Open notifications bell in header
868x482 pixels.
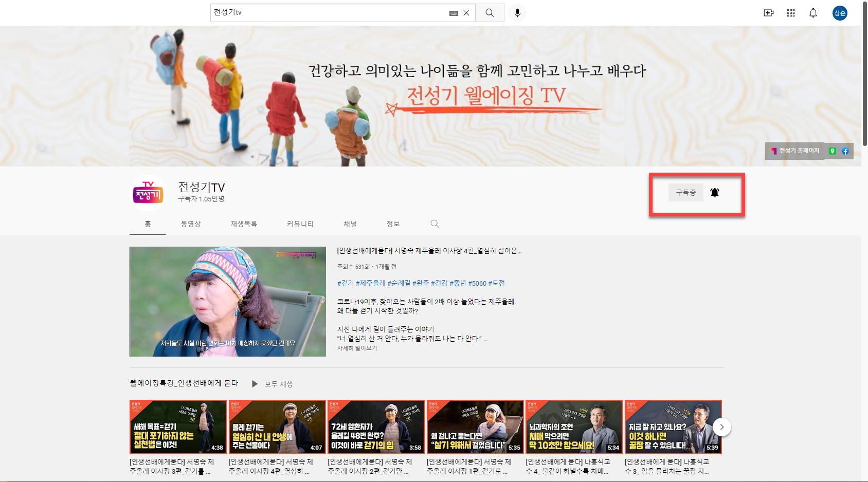coord(813,13)
